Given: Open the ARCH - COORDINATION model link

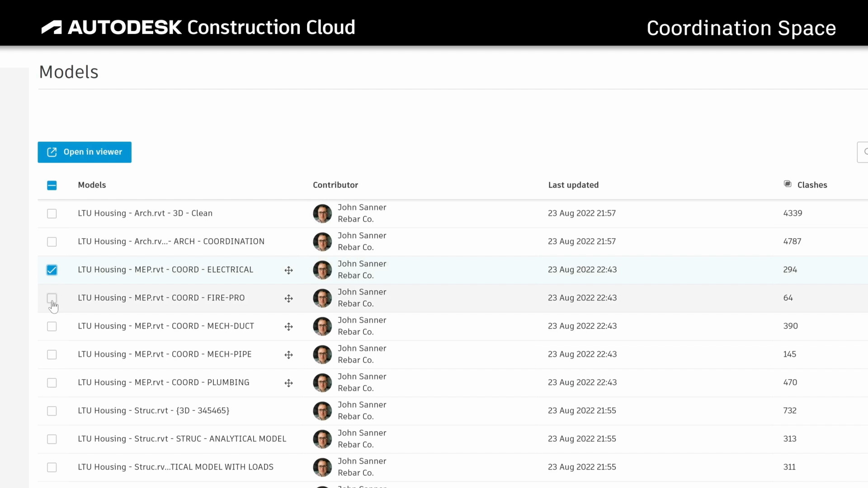Looking at the screenshot, I should click(x=171, y=241).
